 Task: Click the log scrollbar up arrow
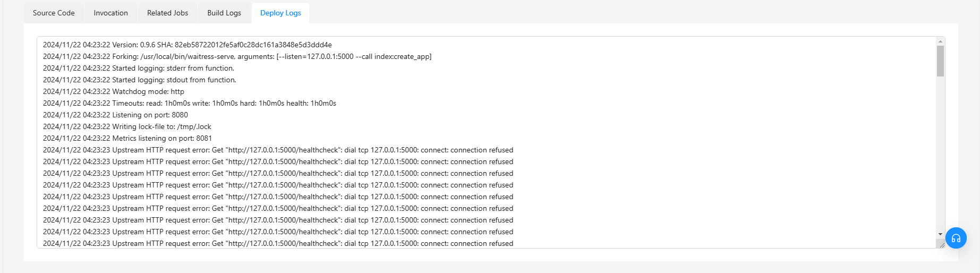[940, 41]
